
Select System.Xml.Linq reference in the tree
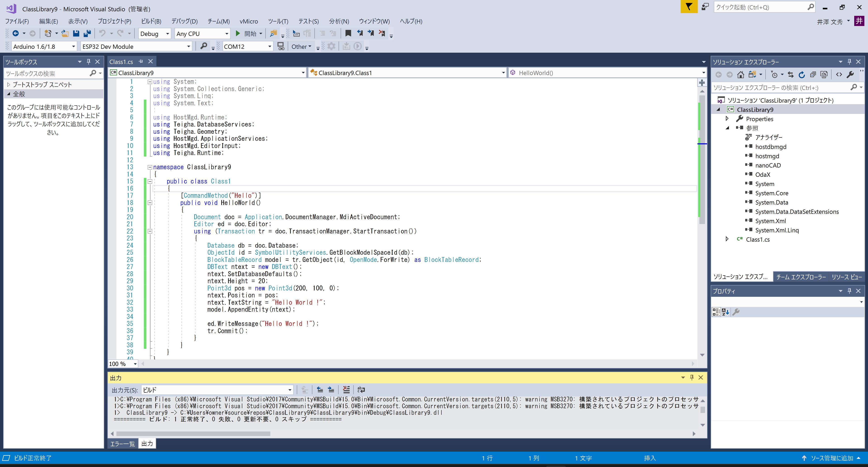pos(777,230)
